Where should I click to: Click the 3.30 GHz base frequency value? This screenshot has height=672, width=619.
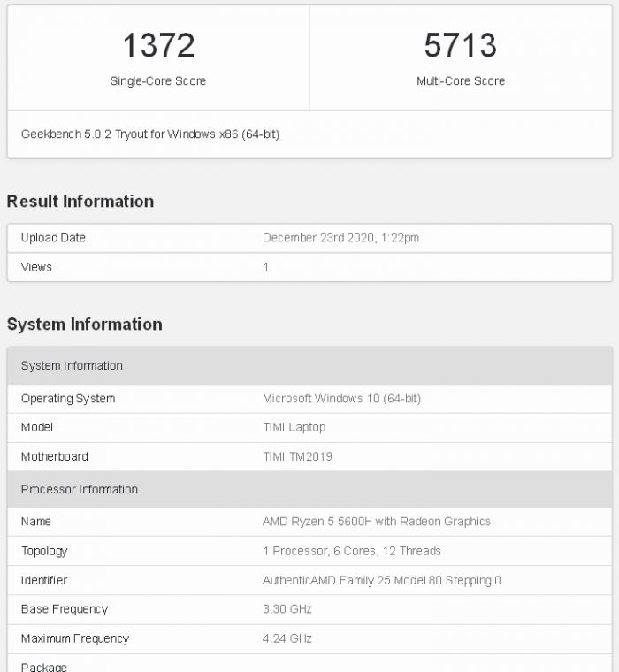[x=287, y=609]
